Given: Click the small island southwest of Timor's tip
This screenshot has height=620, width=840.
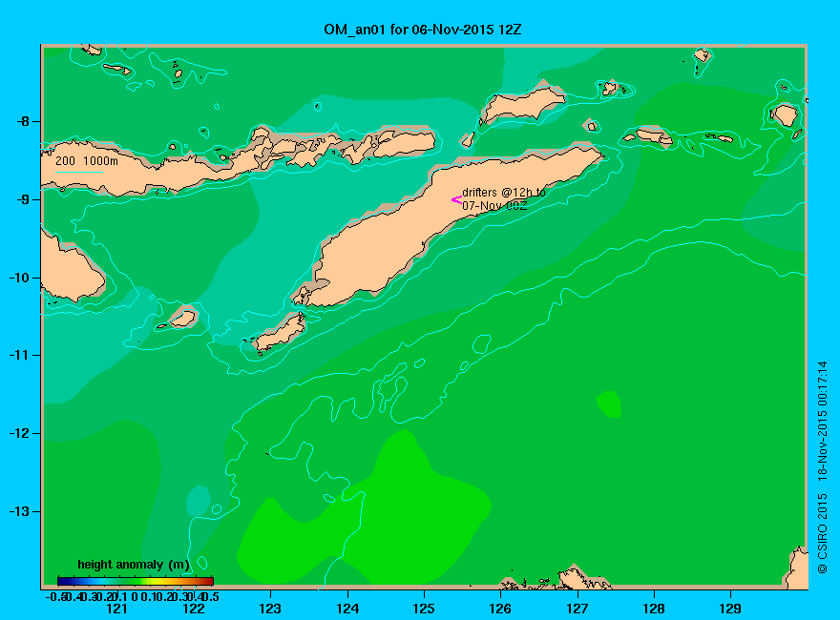Looking at the screenshot, I should pyautogui.click(x=280, y=333).
